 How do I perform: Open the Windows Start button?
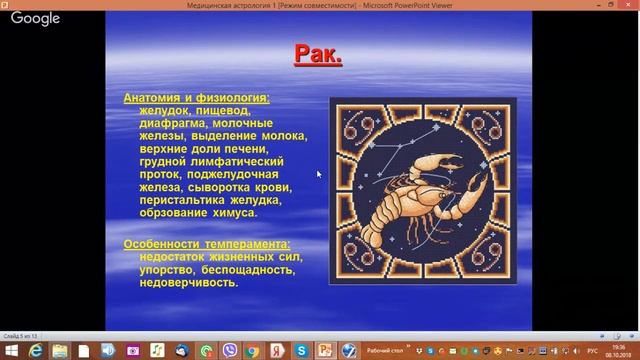pos(11,351)
